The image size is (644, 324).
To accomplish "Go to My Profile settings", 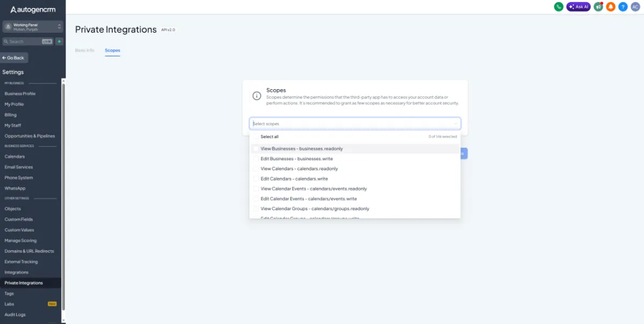I will coord(14,104).
